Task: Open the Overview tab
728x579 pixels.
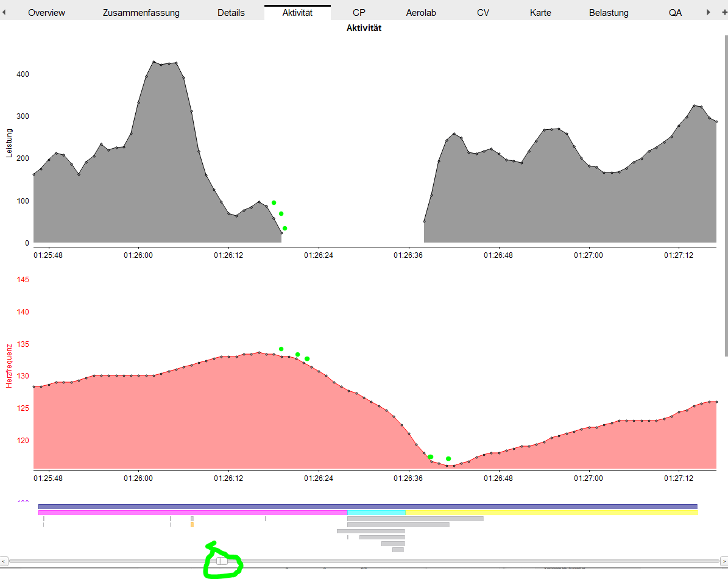Action: click(47, 12)
